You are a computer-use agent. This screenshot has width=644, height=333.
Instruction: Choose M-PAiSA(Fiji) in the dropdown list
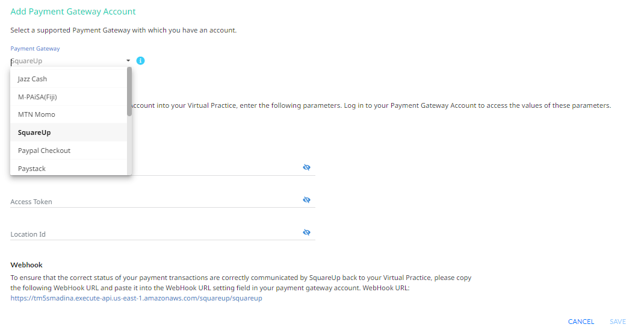coord(69,97)
